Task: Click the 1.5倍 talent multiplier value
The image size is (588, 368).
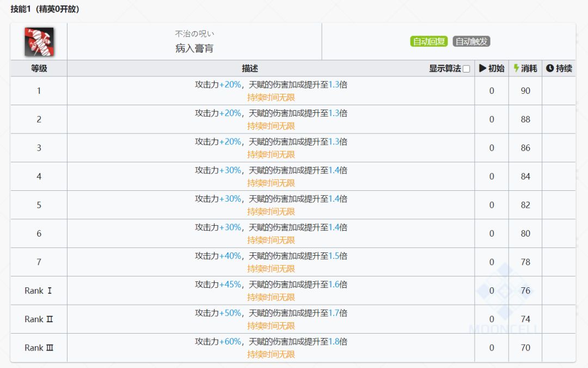Action: 338,256
